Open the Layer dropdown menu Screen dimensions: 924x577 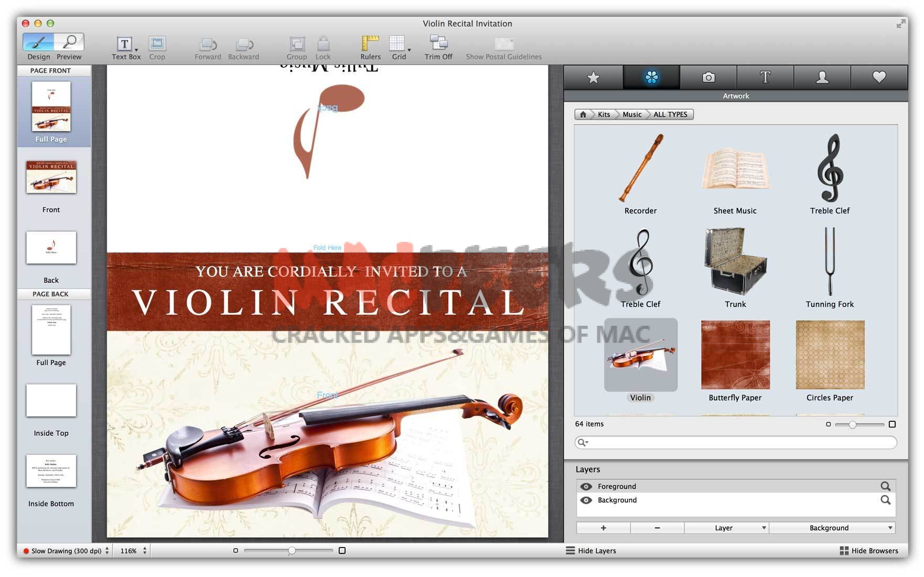pyautogui.click(x=726, y=528)
